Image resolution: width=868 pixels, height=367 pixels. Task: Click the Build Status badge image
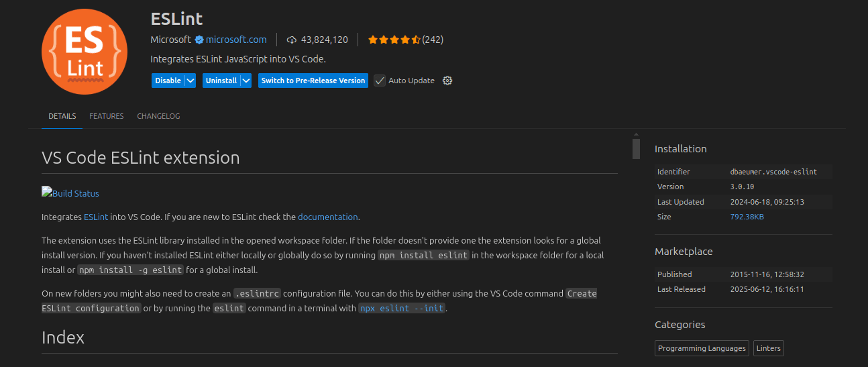pyautogui.click(x=70, y=193)
